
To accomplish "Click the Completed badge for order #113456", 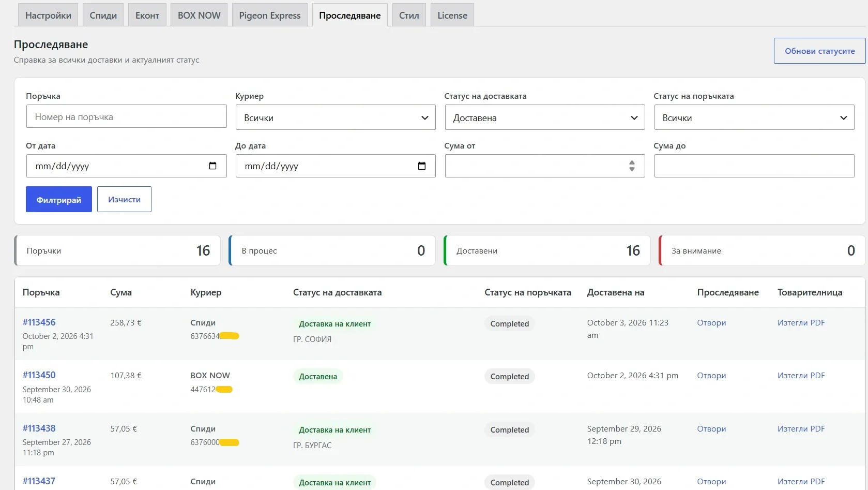I will pos(510,323).
